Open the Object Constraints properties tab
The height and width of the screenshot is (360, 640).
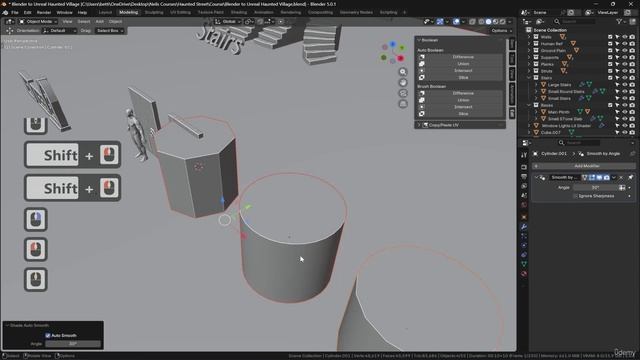(x=524, y=255)
